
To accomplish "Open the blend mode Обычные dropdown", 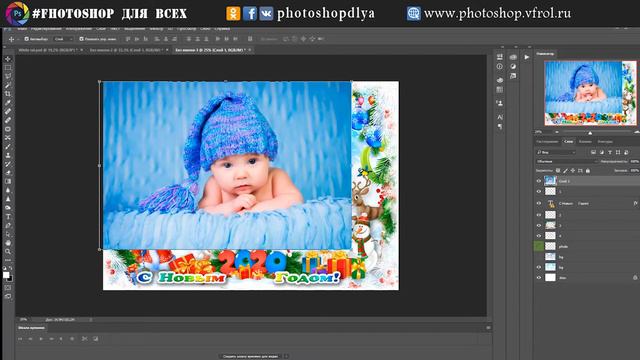I will (x=567, y=162).
